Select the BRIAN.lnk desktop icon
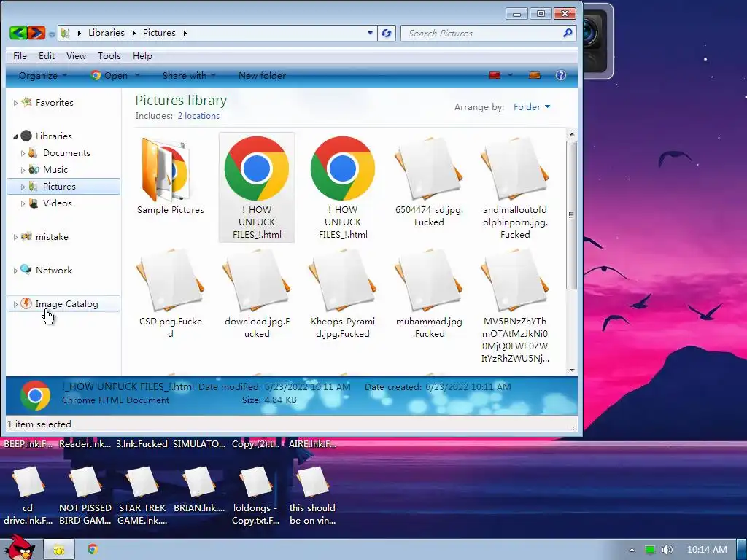747x560 pixels. point(199,489)
